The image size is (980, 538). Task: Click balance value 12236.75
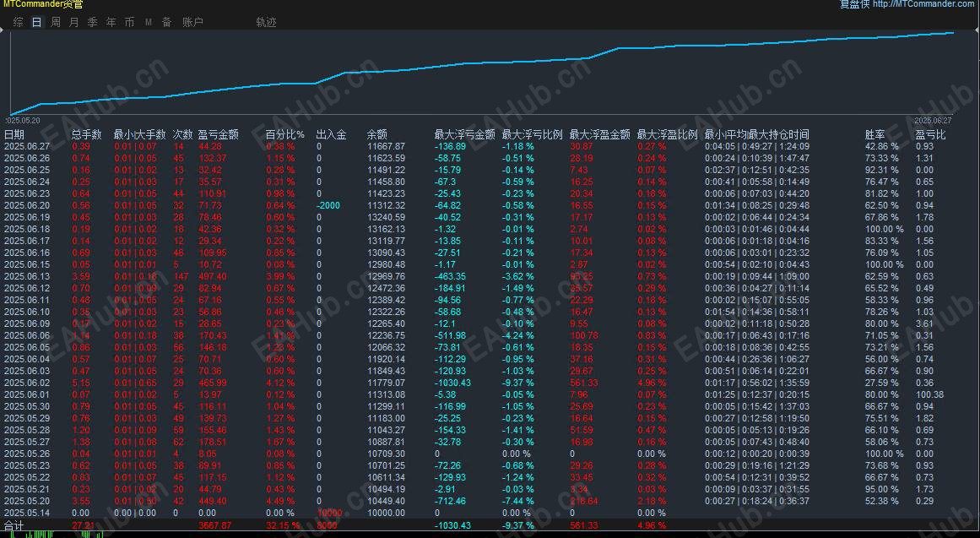tap(386, 335)
